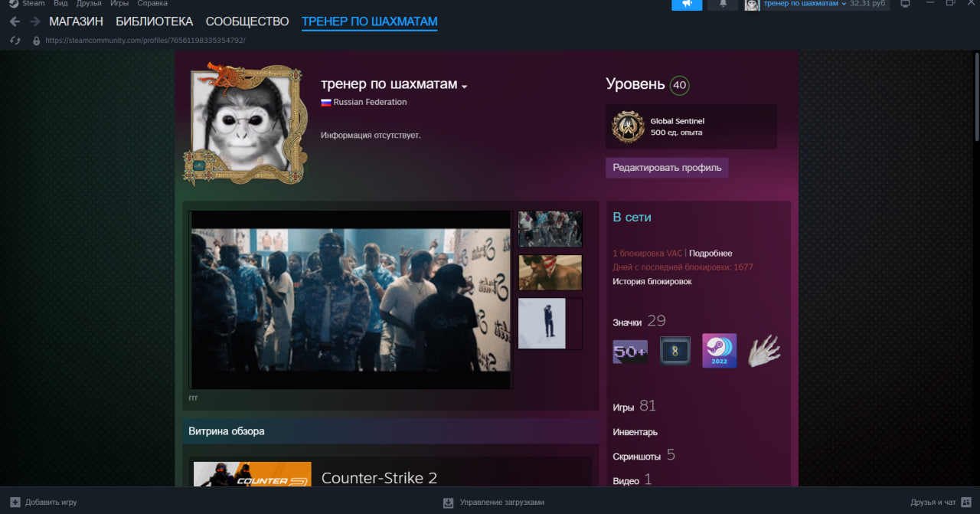980x514 pixels.
Task: Reload the page with the refresh icon
Action: [x=15, y=40]
